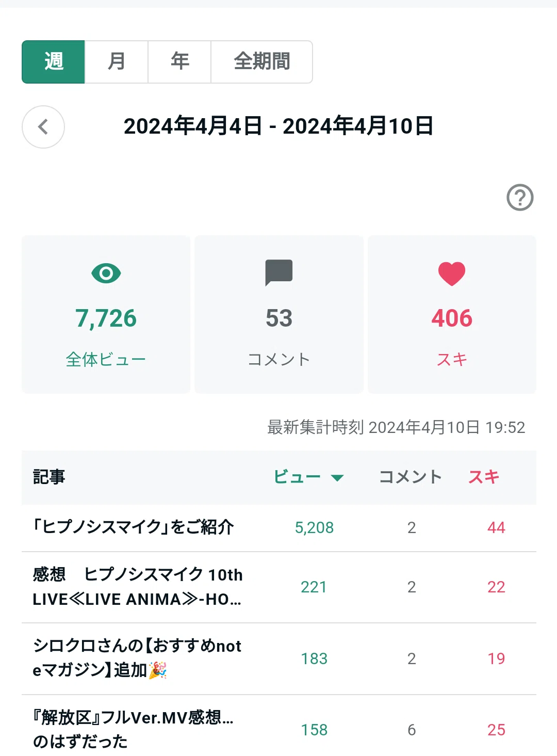The width and height of the screenshot is (557, 756).
Task: Sort articles by スキ column header
Action: pos(484,477)
